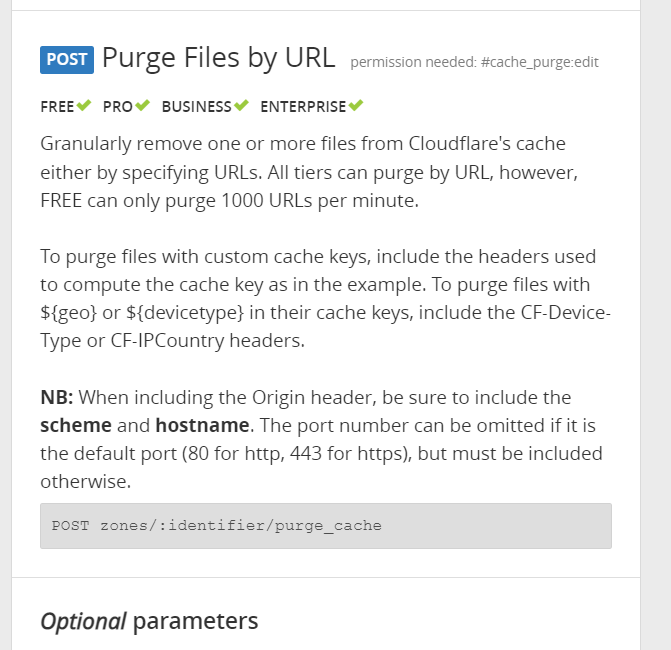Click the ENTERPRISE plan green checkmark
The width and height of the screenshot is (671, 650).
point(356,105)
